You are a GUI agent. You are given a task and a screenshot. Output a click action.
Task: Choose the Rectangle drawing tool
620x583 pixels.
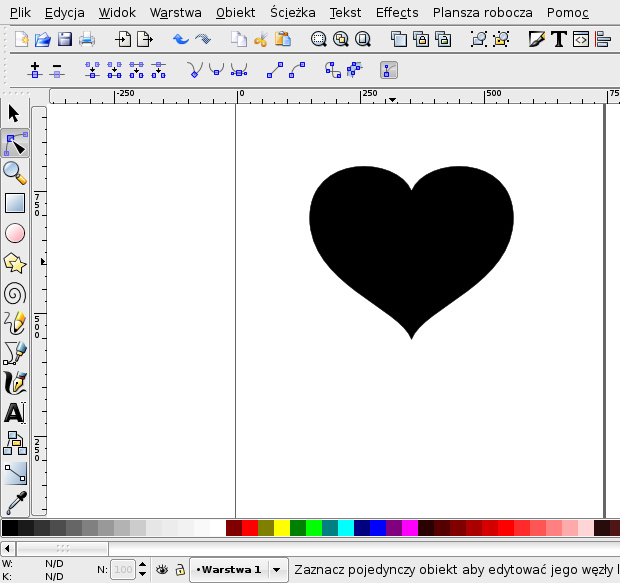pos(15,203)
